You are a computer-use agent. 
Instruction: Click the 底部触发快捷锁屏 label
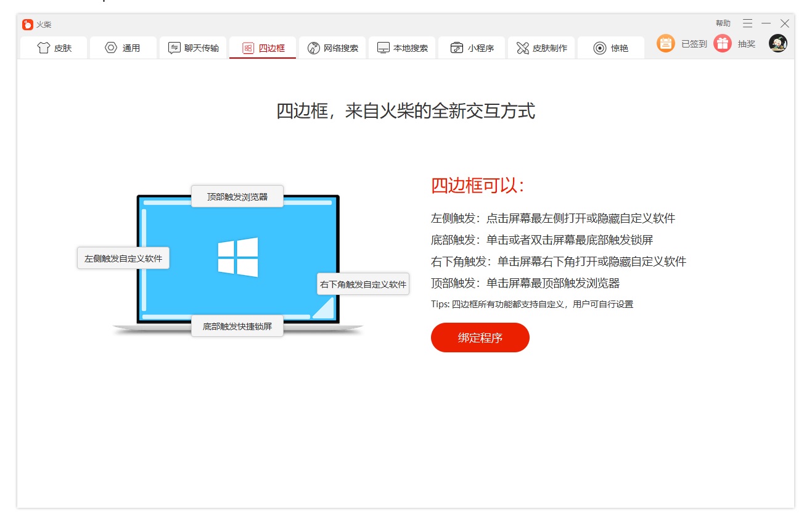pyautogui.click(x=237, y=326)
